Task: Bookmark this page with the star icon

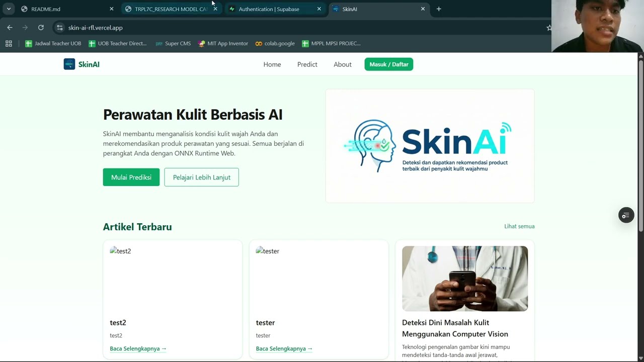Action: pos(548,28)
